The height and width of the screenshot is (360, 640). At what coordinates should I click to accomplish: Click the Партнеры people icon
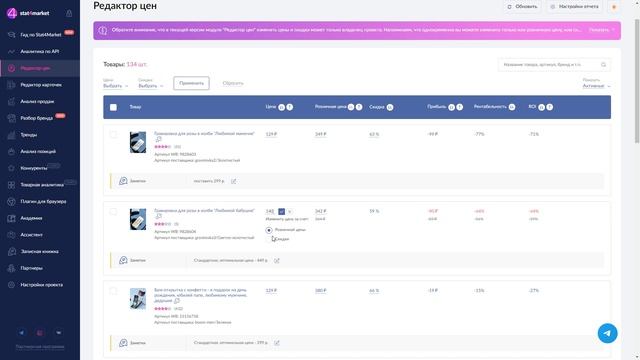point(11,268)
